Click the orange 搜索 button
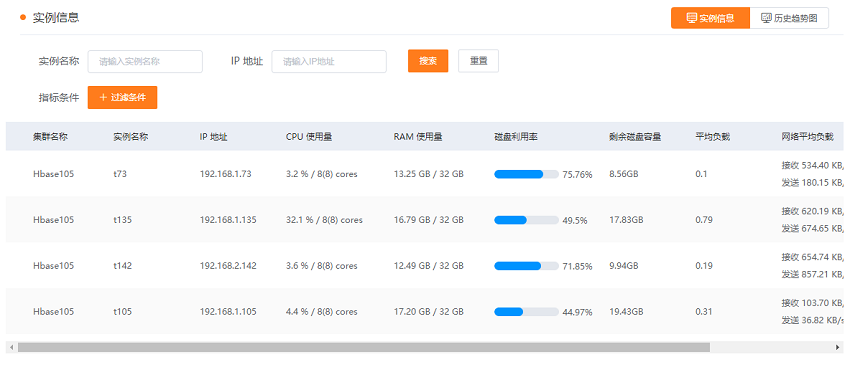This screenshot has height=367, width=850. coord(428,61)
